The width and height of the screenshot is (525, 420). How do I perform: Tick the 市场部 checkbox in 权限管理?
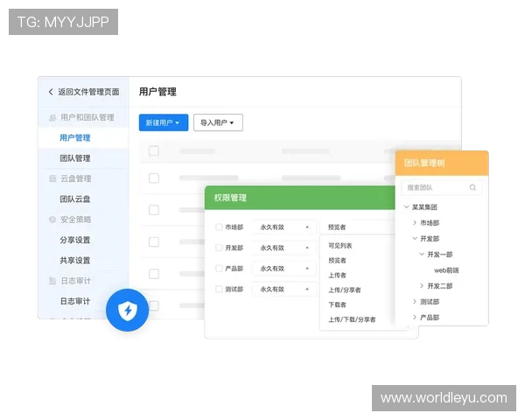click(219, 227)
